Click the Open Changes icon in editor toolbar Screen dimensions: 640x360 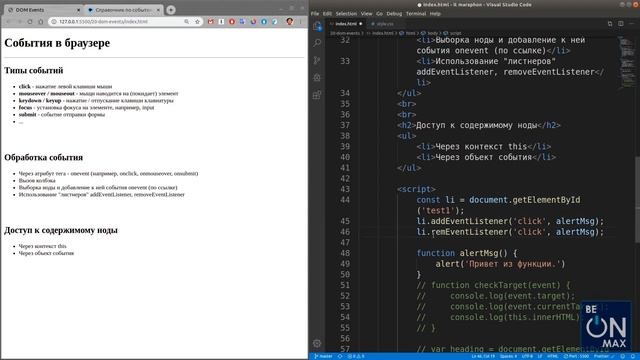(x=610, y=24)
